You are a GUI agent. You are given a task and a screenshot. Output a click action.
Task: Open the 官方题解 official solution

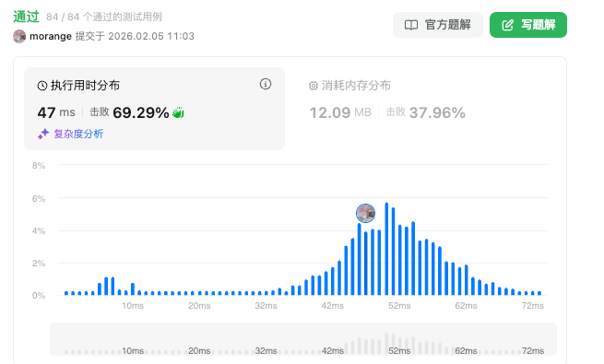[x=438, y=25]
